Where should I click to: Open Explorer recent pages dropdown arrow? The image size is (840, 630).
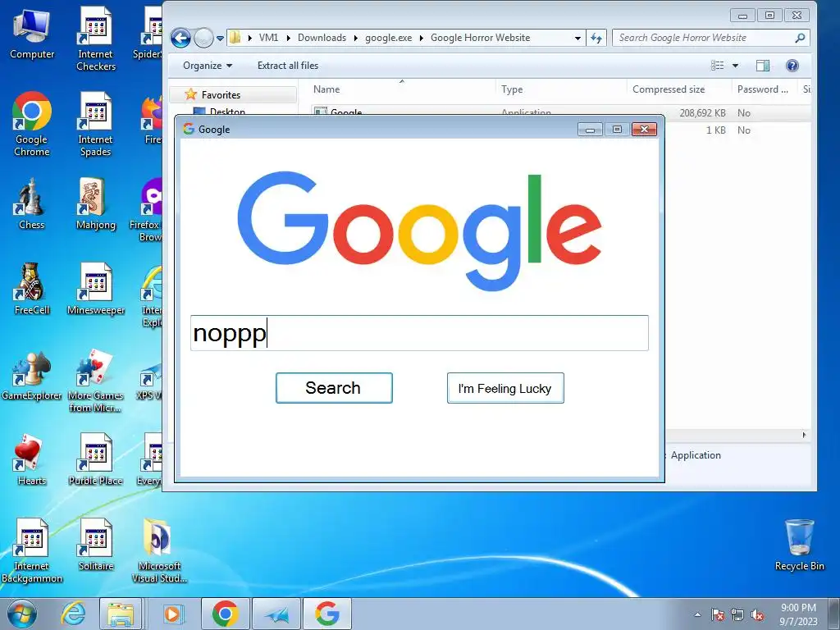(220, 39)
